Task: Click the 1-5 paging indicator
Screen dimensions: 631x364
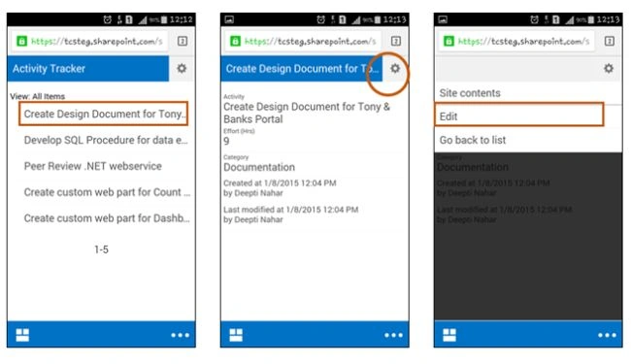Action: (101, 249)
